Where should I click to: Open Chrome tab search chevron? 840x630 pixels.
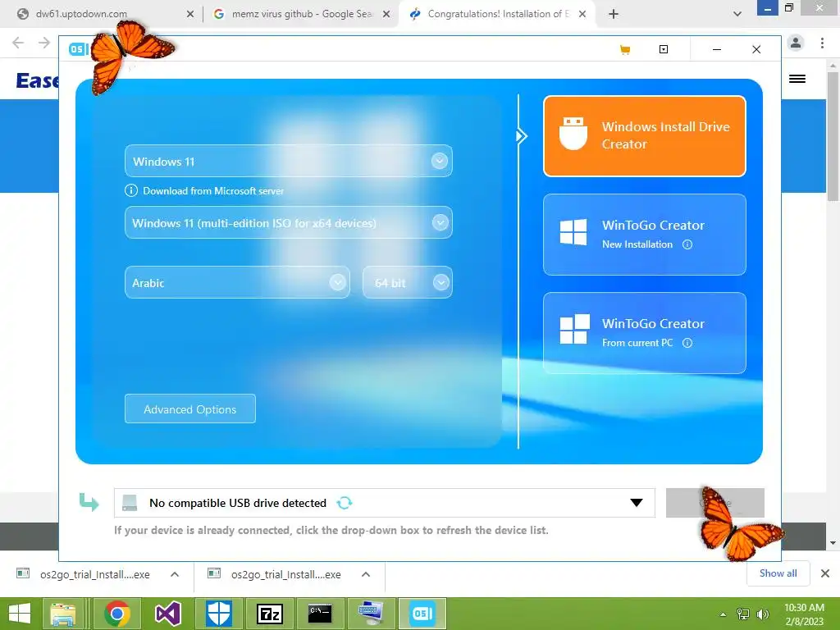(737, 14)
